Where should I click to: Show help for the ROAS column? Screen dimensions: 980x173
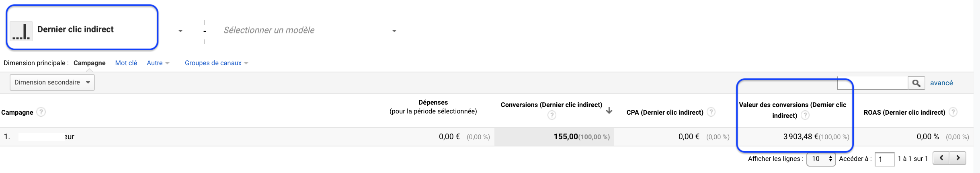[x=953, y=112]
